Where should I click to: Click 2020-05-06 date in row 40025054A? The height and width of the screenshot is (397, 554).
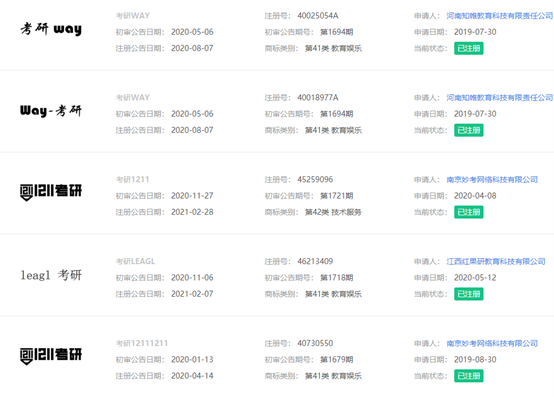coord(192,32)
